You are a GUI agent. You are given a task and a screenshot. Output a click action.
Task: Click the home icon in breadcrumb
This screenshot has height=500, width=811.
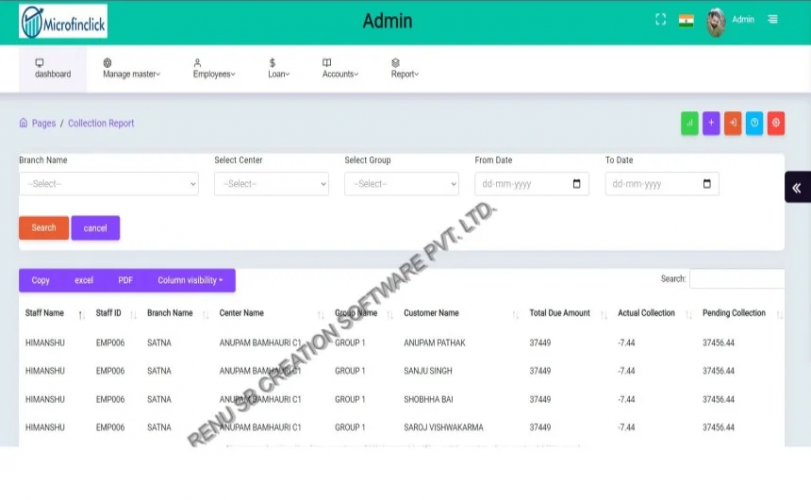click(23, 123)
